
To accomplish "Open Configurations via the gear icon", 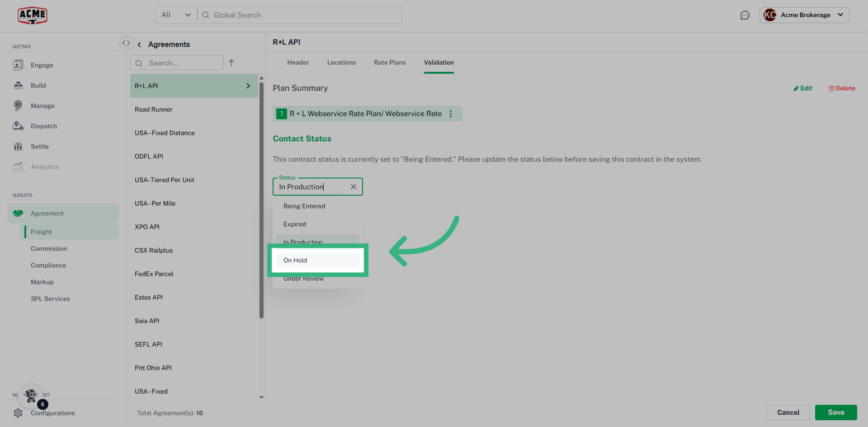I will pos(18,413).
